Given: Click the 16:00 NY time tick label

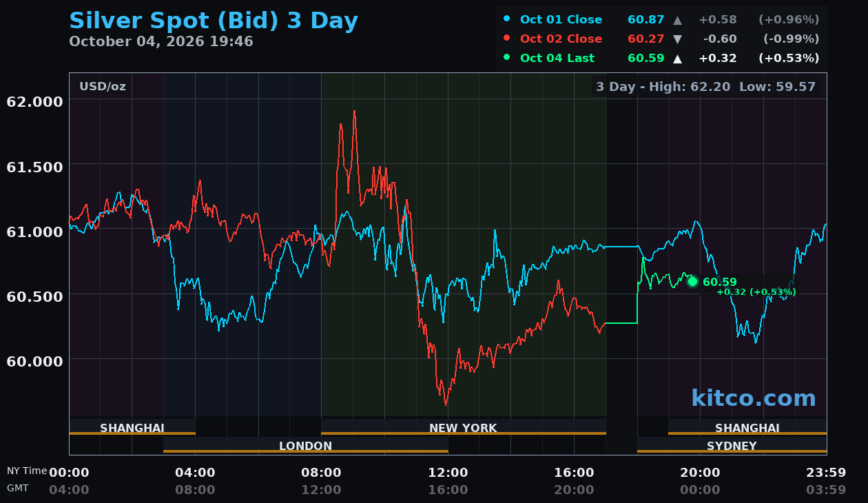Looking at the screenshot, I should pyautogui.click(x=574, y=473).
